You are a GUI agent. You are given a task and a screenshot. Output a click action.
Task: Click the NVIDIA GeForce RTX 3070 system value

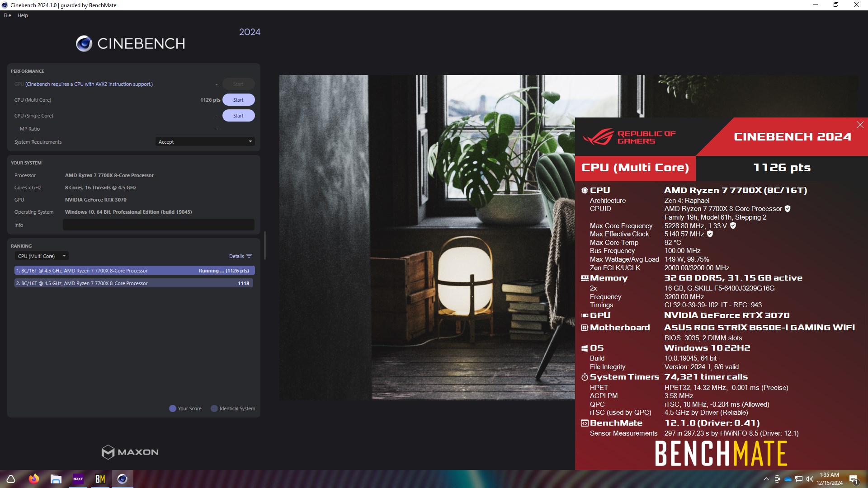click(96, 200)
